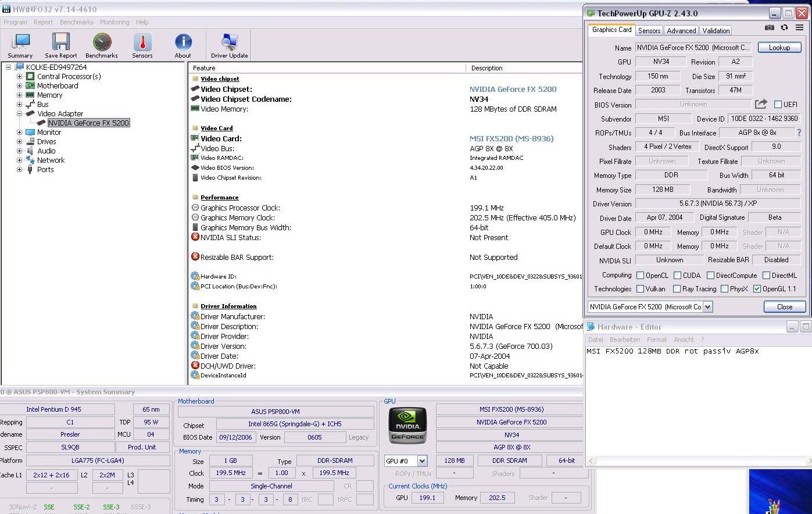The image size is (812, 514).
Task: Toggle the Vulkan checkbox
Action: pyautogui.click(x=640, y=289)
